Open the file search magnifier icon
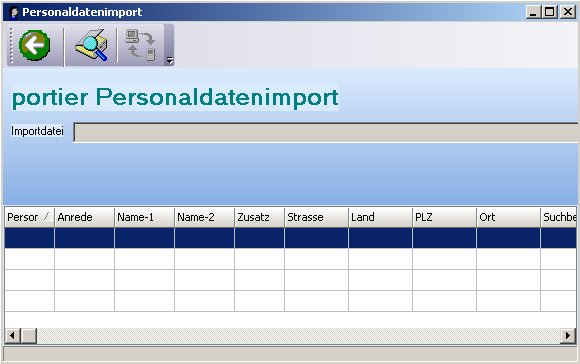This screenshot has height=364, width=580. click(91, 45)
